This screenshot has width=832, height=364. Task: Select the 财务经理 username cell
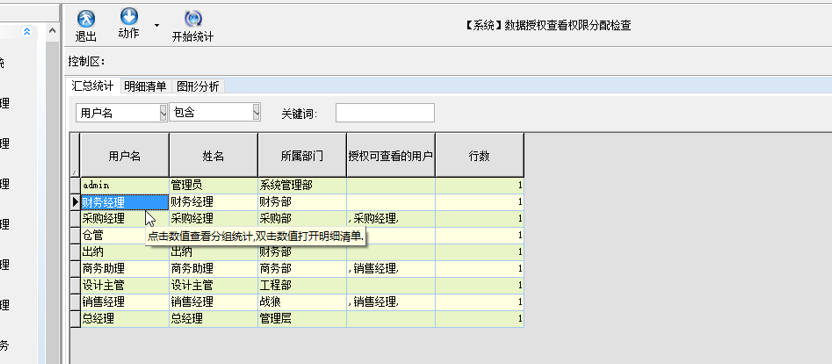pyautogui.click(x=125, y=202)
